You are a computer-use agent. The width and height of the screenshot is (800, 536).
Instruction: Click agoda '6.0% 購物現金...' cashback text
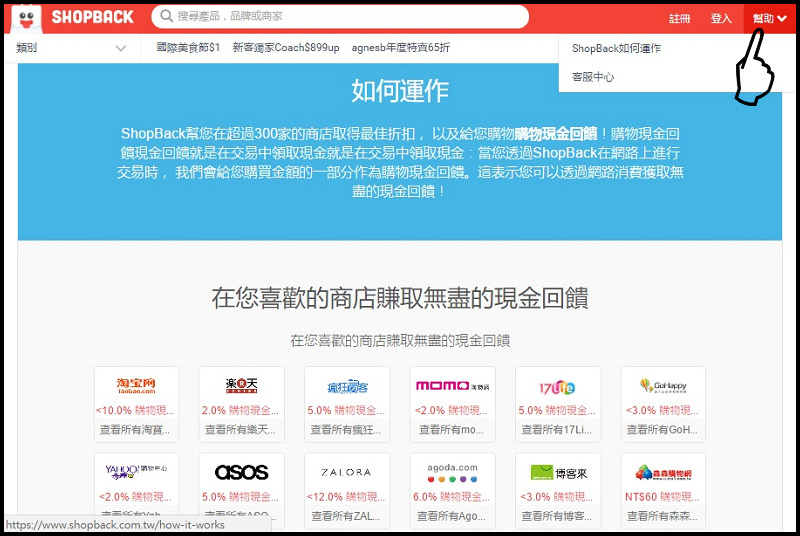(451, 497)
